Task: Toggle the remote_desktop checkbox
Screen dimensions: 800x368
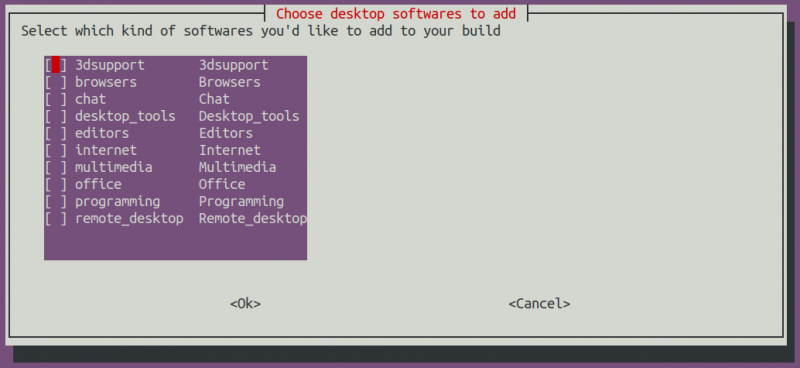Action: pos(56,218)
